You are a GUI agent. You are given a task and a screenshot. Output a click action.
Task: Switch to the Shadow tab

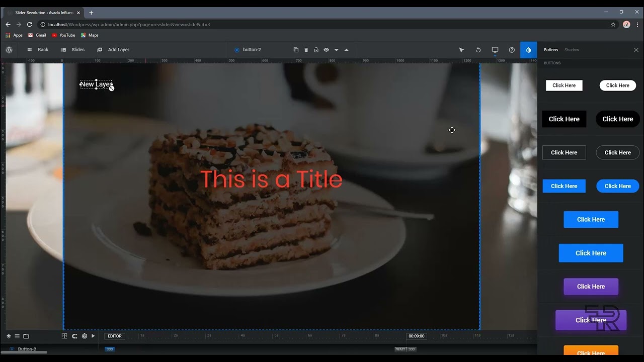tap(572, 50)
